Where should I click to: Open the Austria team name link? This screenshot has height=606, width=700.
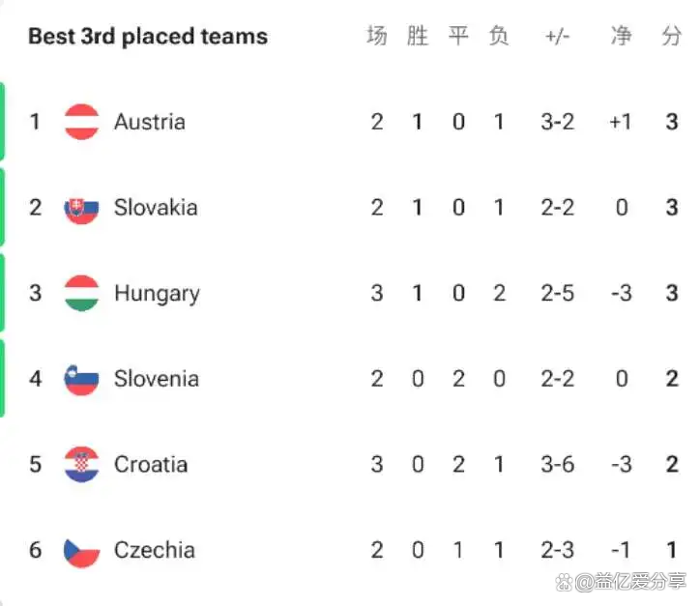(x=150, y=122)
